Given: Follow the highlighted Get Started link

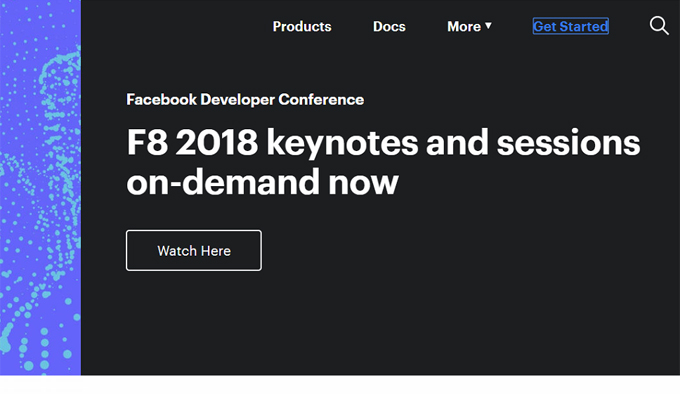Looking at the screenshot, I should 571,26.
